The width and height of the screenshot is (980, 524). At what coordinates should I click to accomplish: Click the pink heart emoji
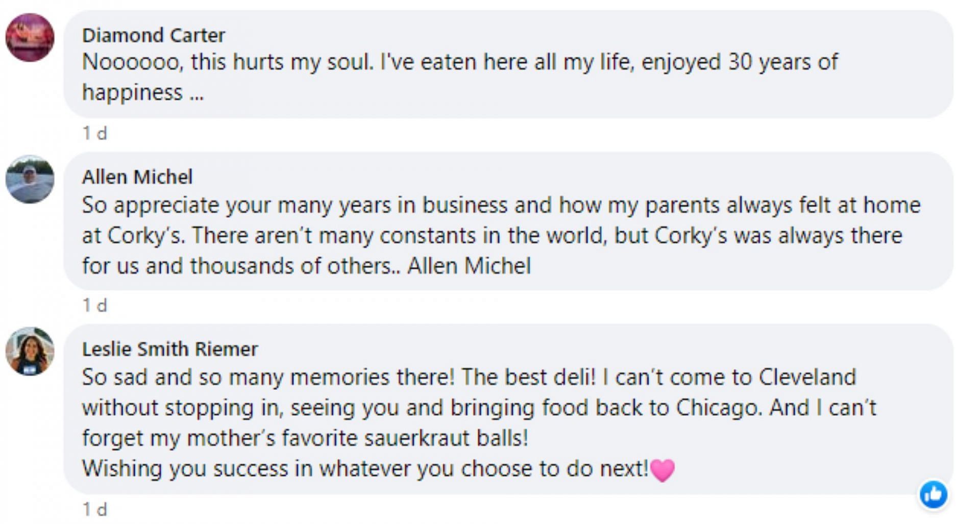click(663, 470)
